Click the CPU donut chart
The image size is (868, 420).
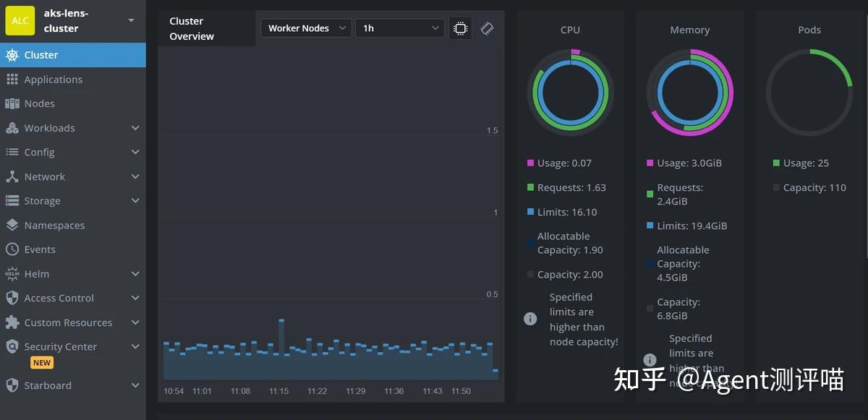pyautogui.click(x=570, y=93)
